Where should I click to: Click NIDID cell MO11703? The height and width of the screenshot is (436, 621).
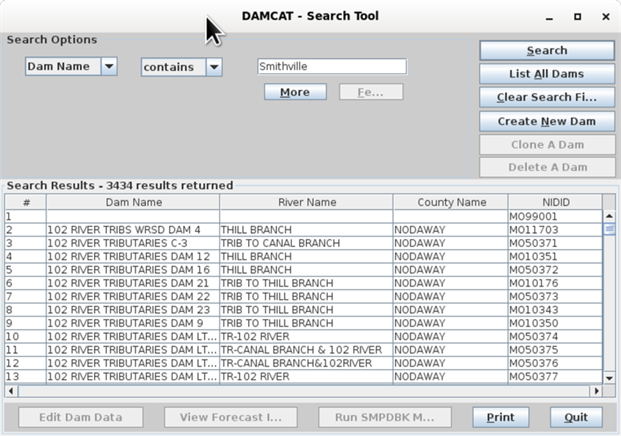click(x=555, y=230)
